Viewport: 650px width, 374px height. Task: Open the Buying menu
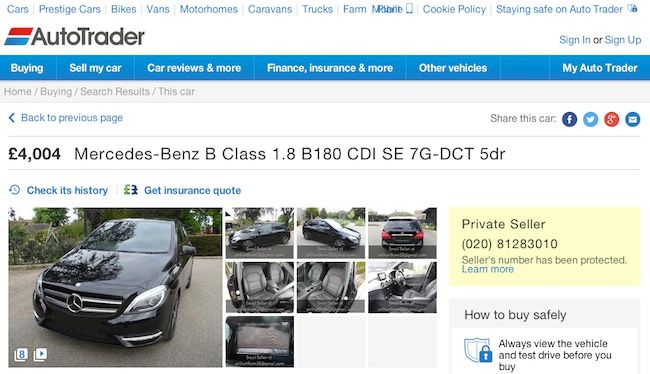coord(27,68)
